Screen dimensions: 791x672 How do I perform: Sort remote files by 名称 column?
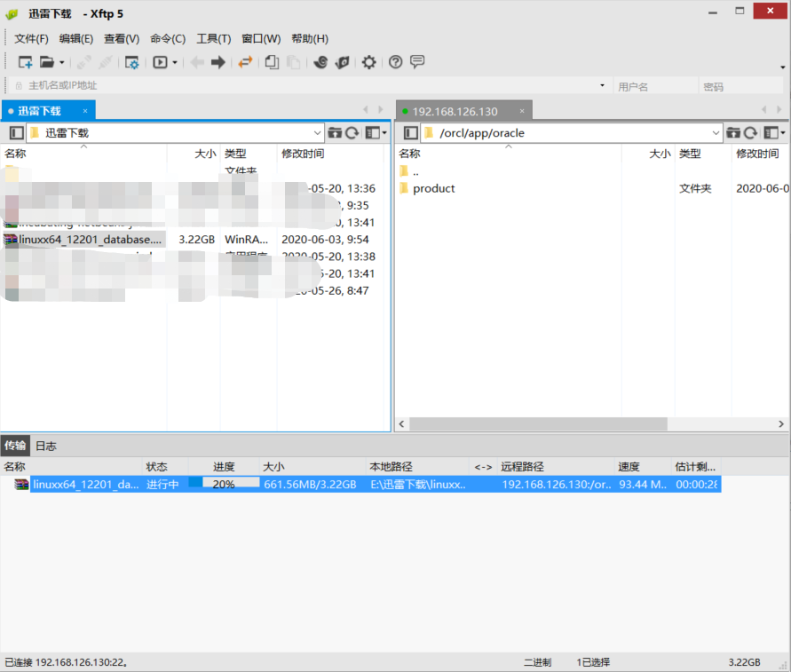pyautogui.click(x=509, y=154)
